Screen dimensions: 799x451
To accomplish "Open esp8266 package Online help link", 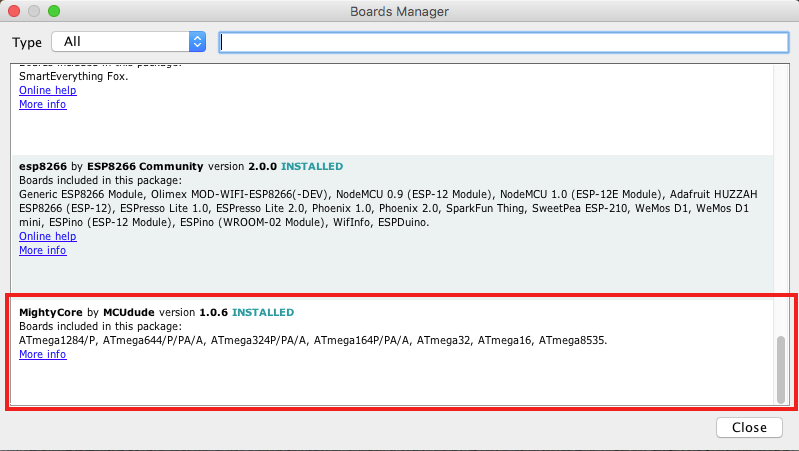I will [x=48, y=236].
